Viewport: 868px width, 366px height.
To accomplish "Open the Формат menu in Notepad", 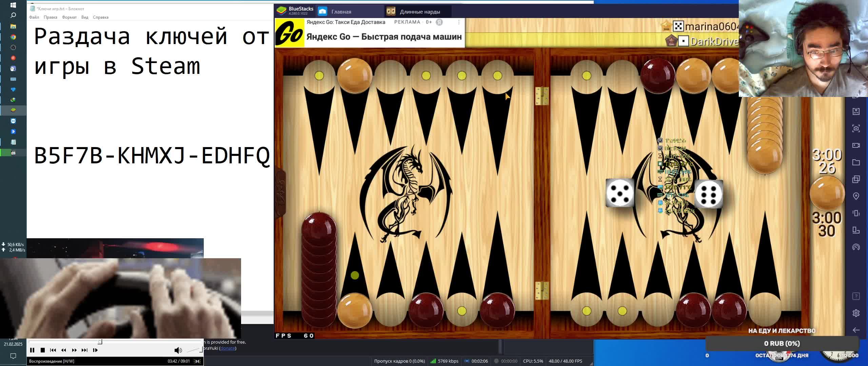I will click(69, 17).
